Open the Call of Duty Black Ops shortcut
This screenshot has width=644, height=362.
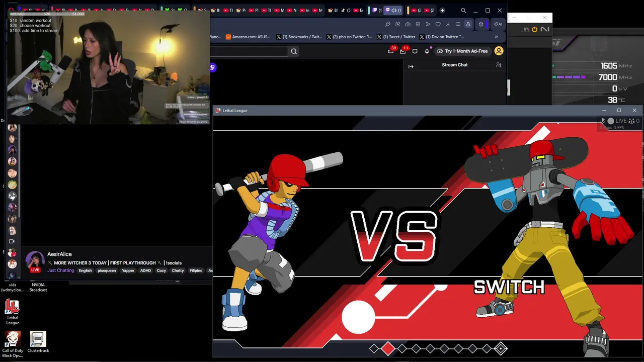point(13,344)
